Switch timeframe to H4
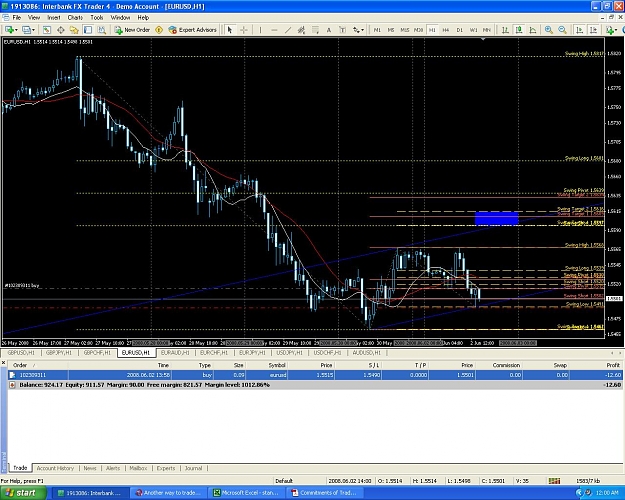The height and width of the screenshot is (500, 625). pos(446,30)
